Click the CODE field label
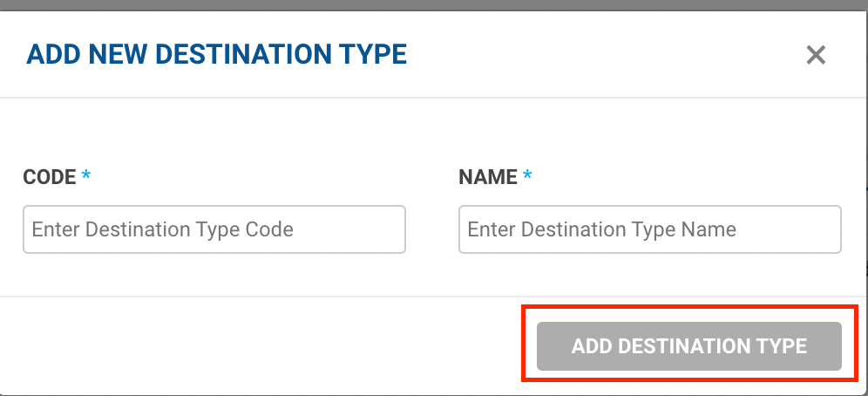The height and width of the screenshot is (396, 868). [x=50, y=177]
